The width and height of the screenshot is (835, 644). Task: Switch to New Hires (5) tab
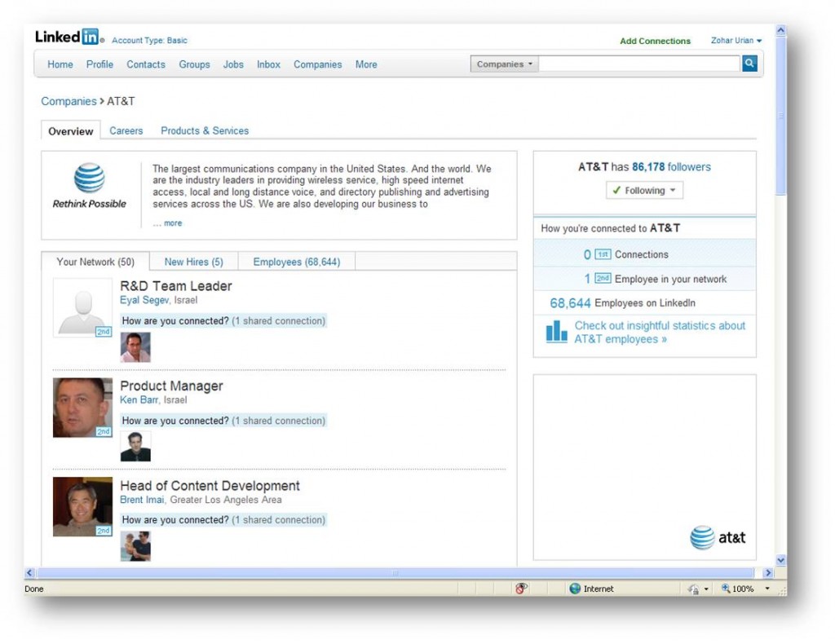[194, 262]
